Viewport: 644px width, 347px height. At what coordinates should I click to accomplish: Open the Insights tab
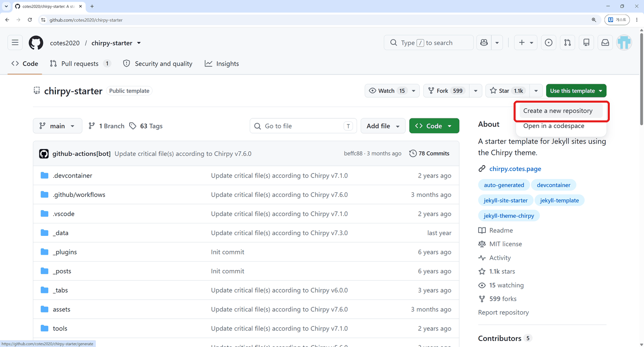tap(222, 64)
